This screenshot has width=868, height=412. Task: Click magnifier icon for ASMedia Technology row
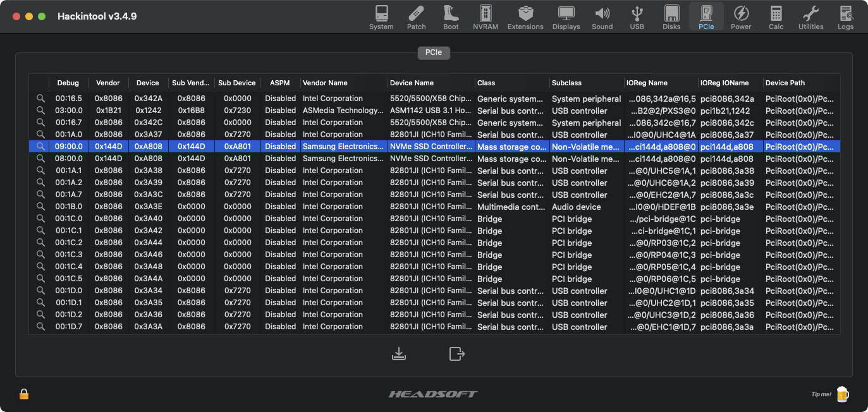point(40,111)
